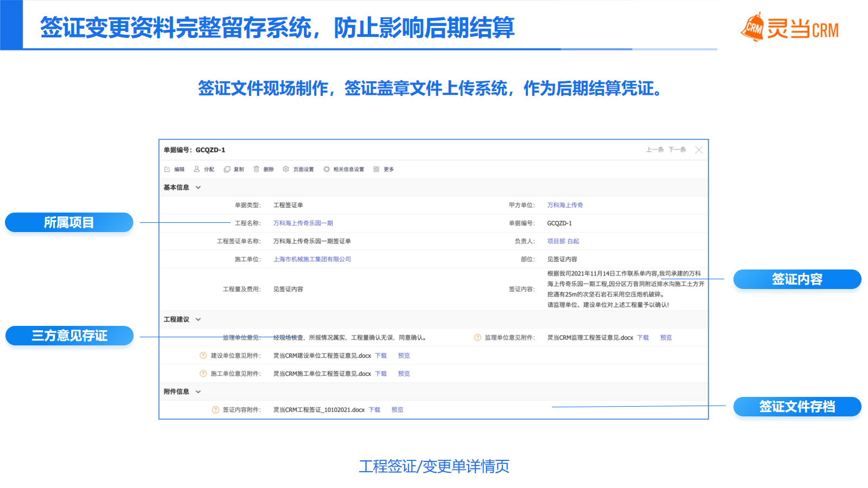This screenshot has height=488, width=868.
Task: Download 灵当CRM工程签证_10102021.docx file
Action: tap(374, 410)
